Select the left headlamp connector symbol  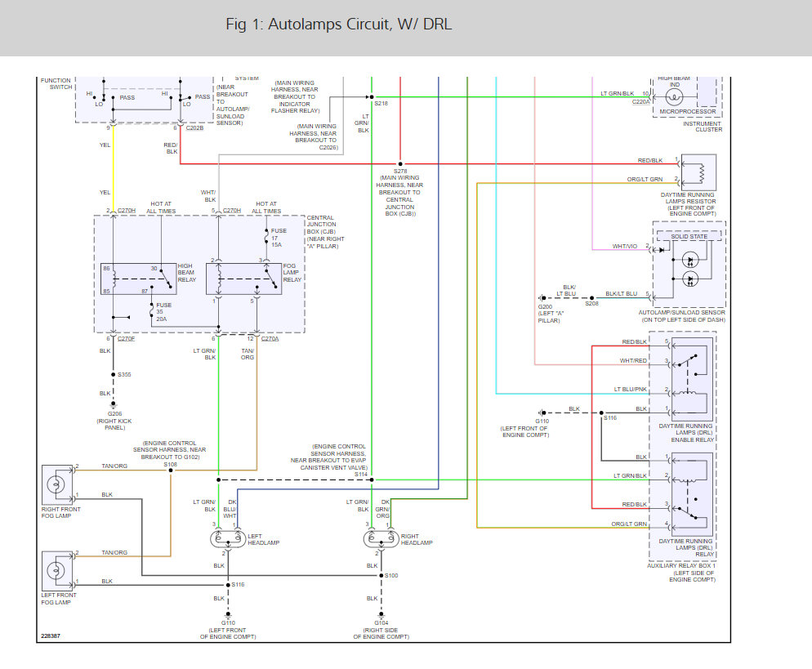228,539
